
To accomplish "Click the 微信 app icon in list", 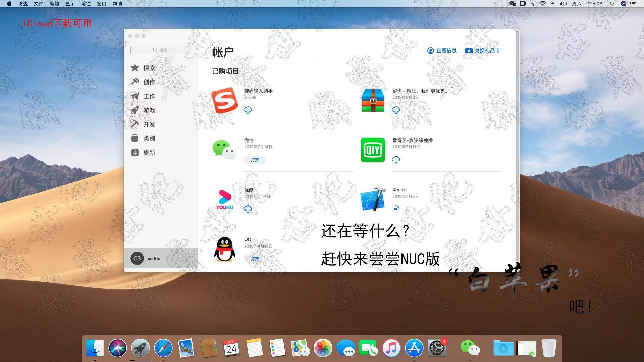I will click(x=225, y=150).
